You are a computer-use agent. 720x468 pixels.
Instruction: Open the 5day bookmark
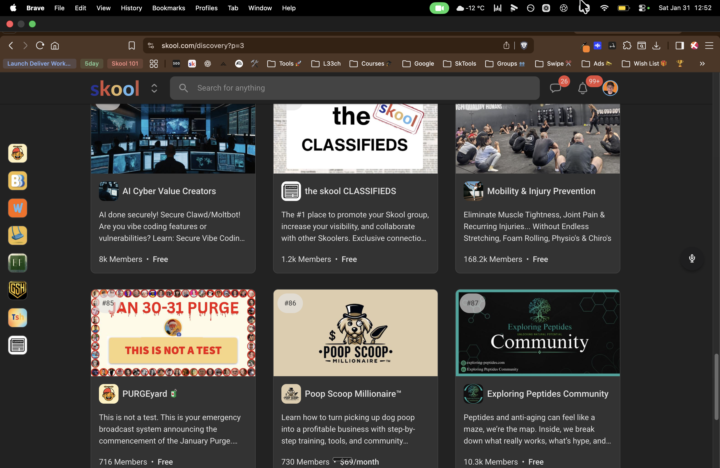click(x=91, y=63)
